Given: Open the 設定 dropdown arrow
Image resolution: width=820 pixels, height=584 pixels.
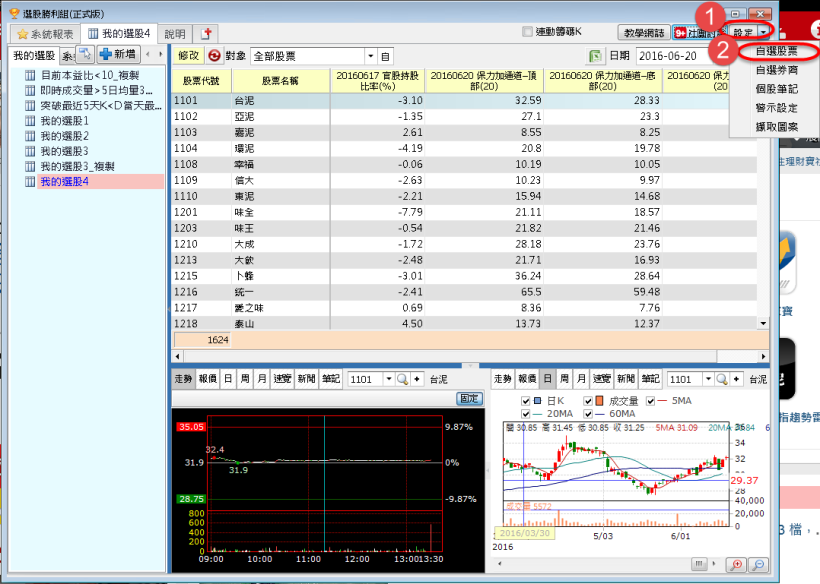Looking at the screenshot, I should pos(763,32).
